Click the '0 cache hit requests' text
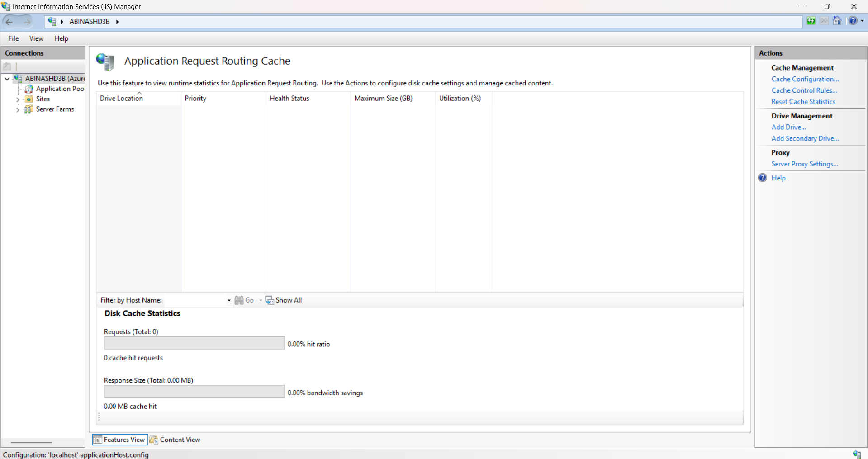 (133, 358)
